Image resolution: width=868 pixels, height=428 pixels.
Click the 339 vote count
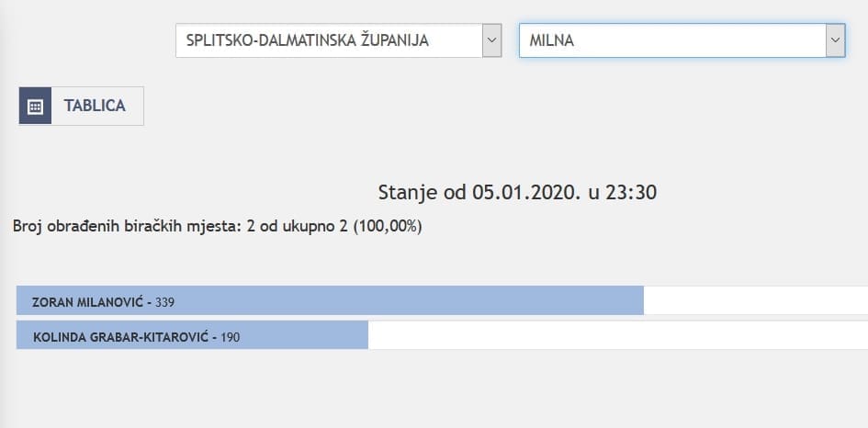click(165, 301)
